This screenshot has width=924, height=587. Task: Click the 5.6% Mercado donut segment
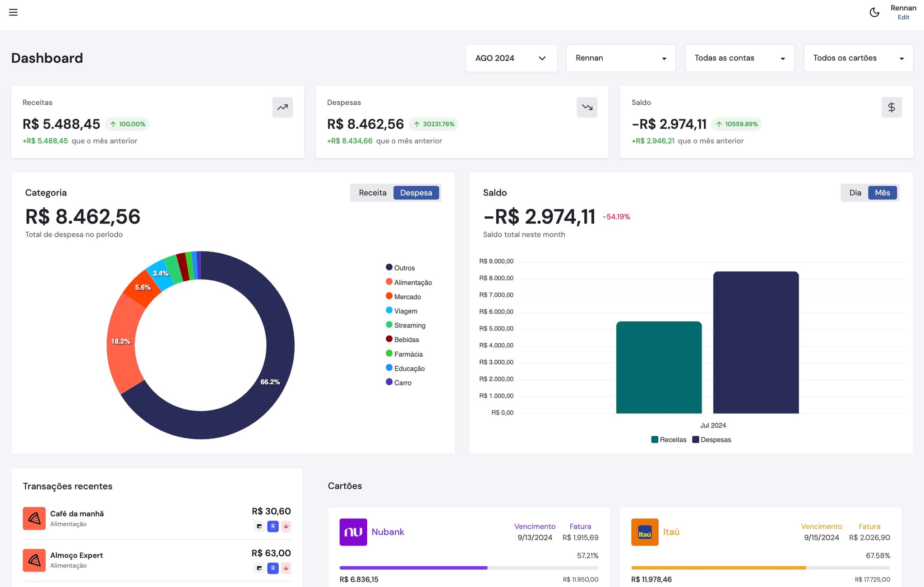(143, 288)
